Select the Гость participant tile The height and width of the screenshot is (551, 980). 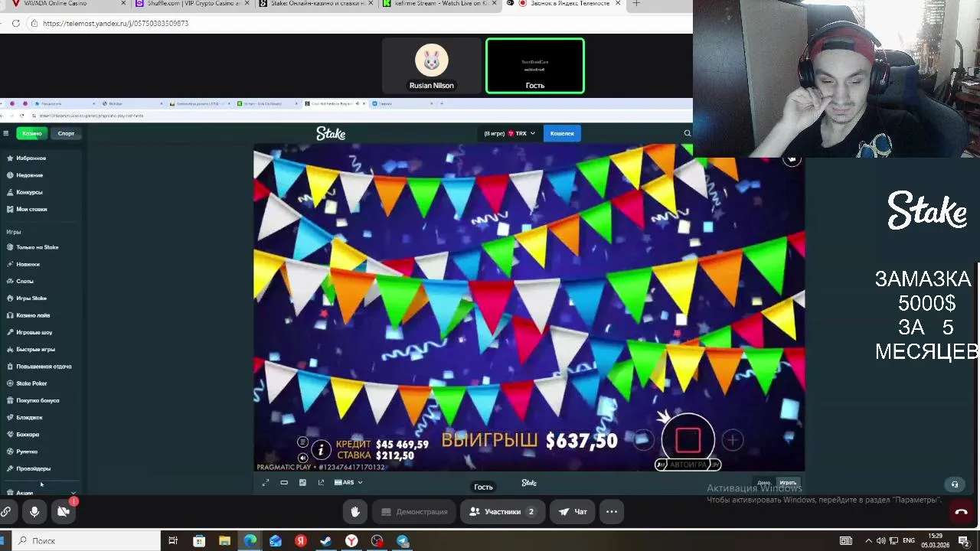coord(535,66)
